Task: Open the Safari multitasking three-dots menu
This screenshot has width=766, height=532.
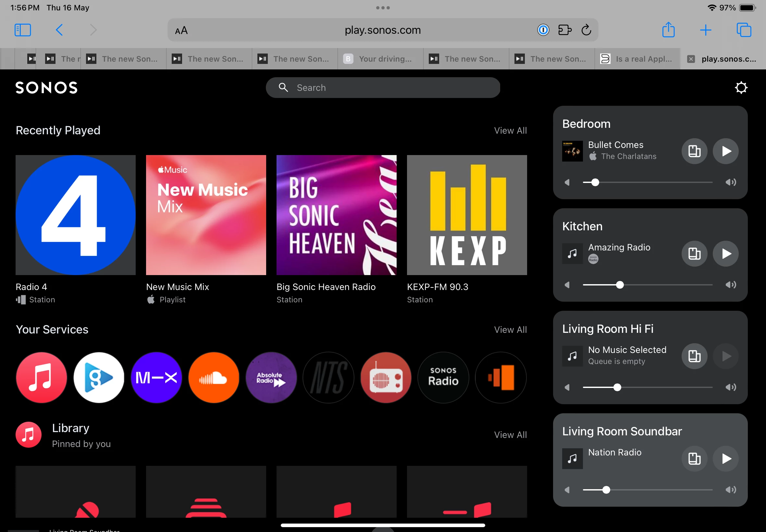Action: tap(383, 8)
